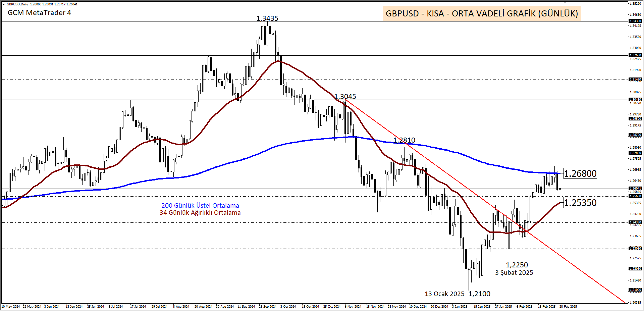Click the 1.34350 price tag on the axis
Screen dimensions: 644x311
click(635, 21)
